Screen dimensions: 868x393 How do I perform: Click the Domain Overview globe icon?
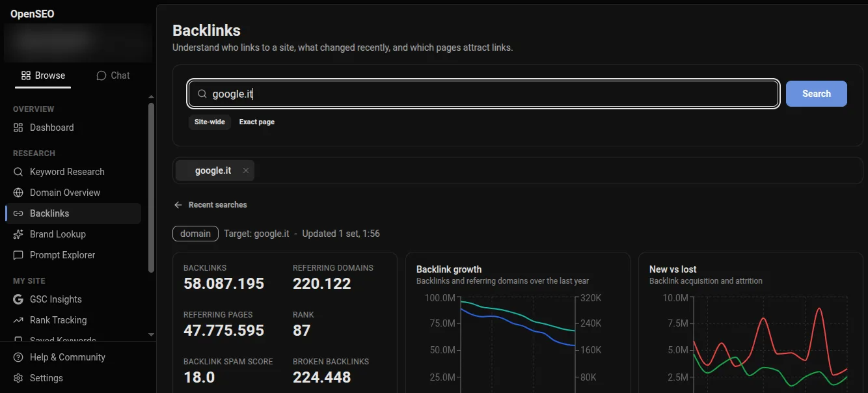pos(18,193)
